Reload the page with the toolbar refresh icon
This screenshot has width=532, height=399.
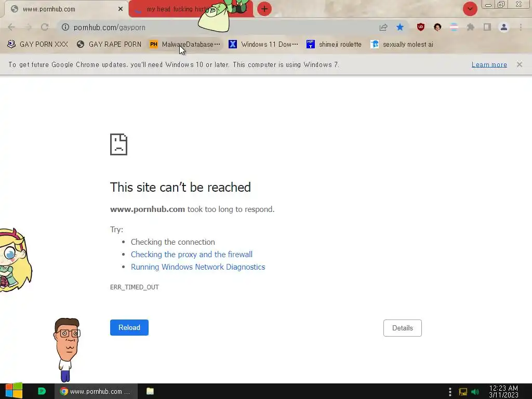(x=45, y=27)
